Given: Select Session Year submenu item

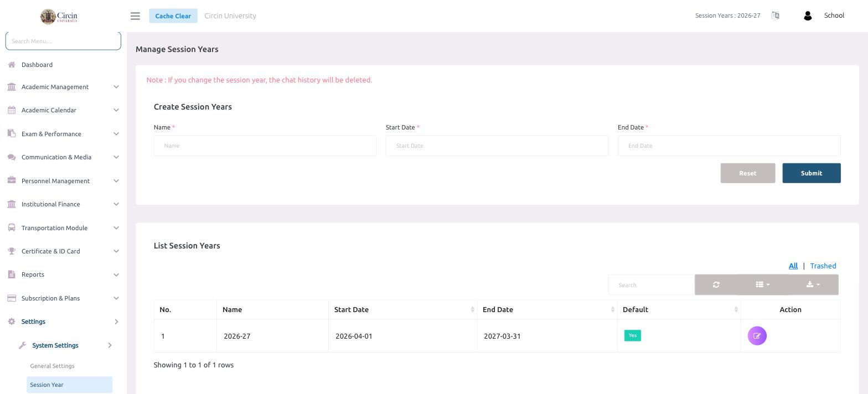Looking at the screenshot, I should (69, 385).
